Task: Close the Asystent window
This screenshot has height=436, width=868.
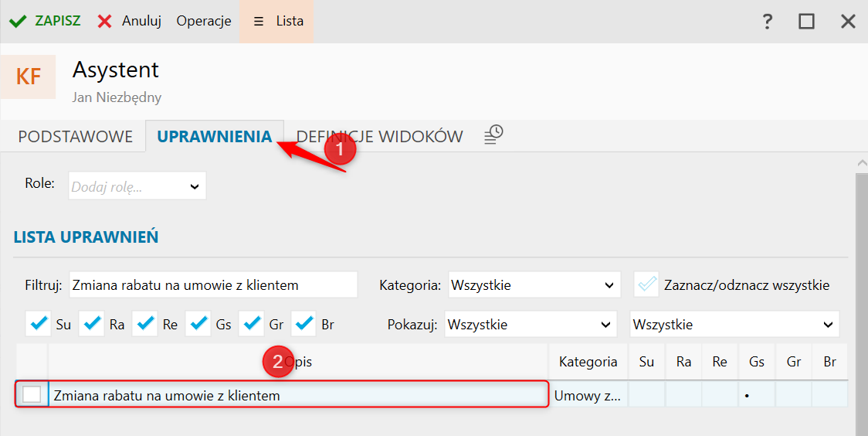Action: [x=848, y=22]
